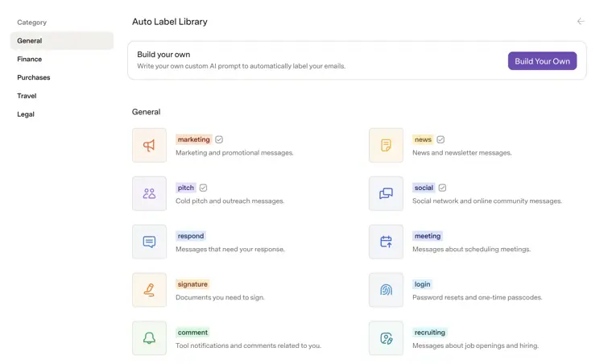Click 'Messages about job openings and hiring.'
Screen dimensions: 612x364
point(475,345)
